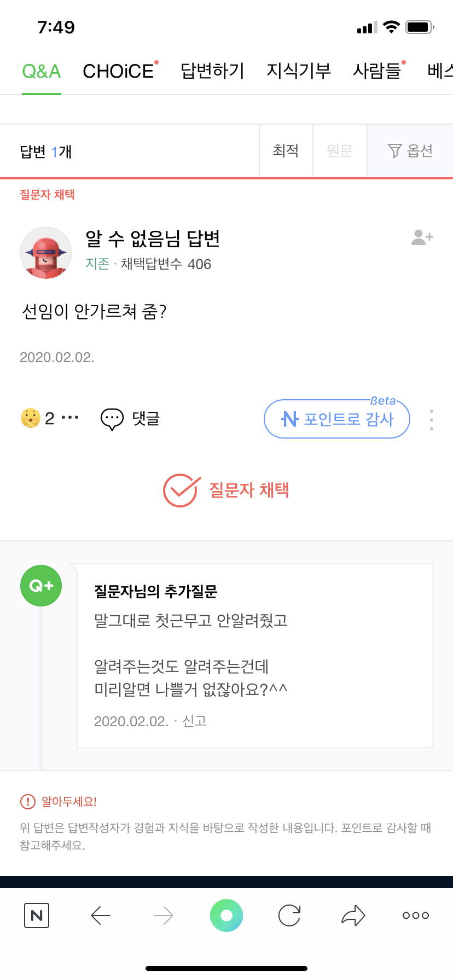
Task: Go back with the left arrow
Action: point(101,915)
